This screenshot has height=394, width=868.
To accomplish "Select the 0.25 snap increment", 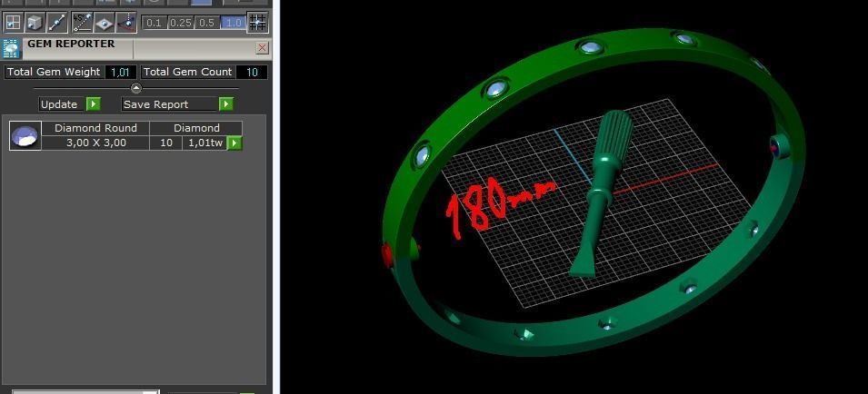I will click(180, 23).
